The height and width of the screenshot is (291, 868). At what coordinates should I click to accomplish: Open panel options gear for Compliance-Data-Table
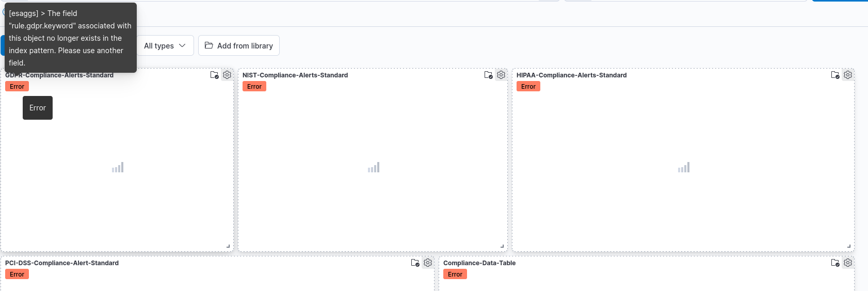(x=848, y=263)
